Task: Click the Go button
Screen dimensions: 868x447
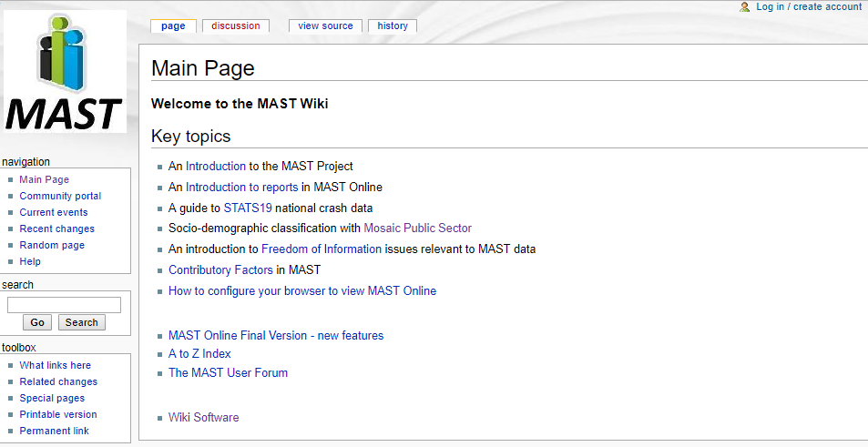Action: point(37,322)
